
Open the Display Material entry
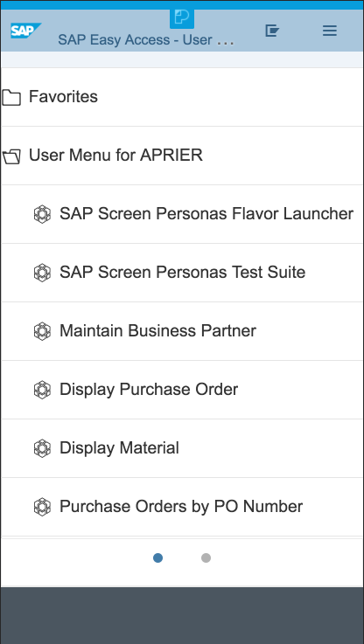coord(119,447)
